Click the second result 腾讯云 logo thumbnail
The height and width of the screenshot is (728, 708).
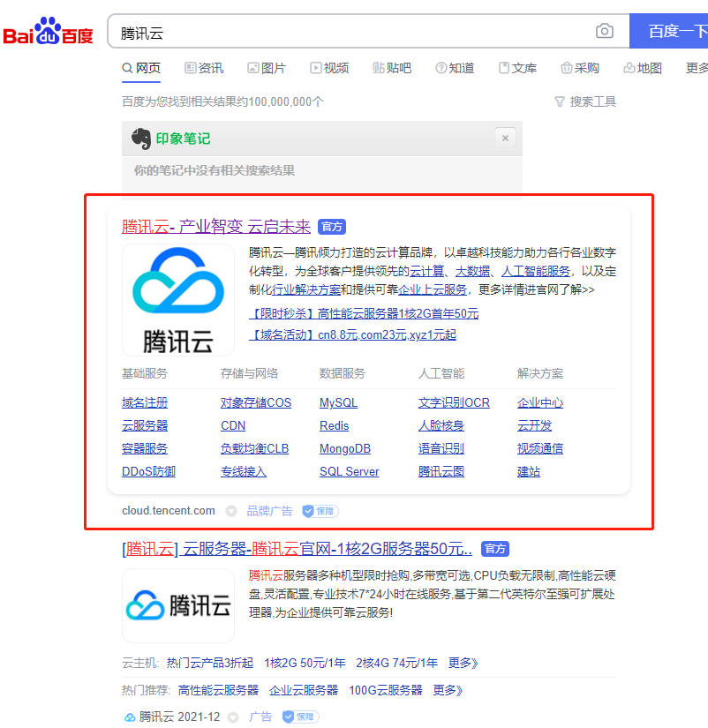tap(178, 605)
